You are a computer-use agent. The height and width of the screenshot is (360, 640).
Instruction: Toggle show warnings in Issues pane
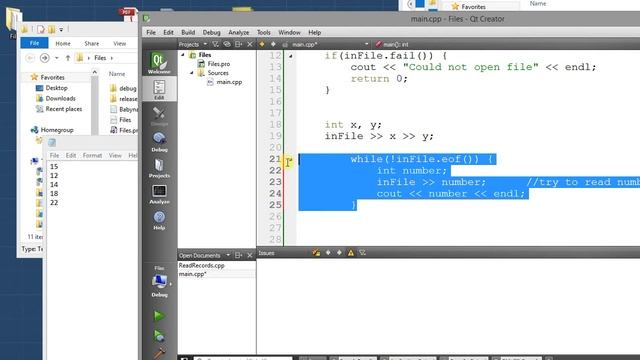351,253
